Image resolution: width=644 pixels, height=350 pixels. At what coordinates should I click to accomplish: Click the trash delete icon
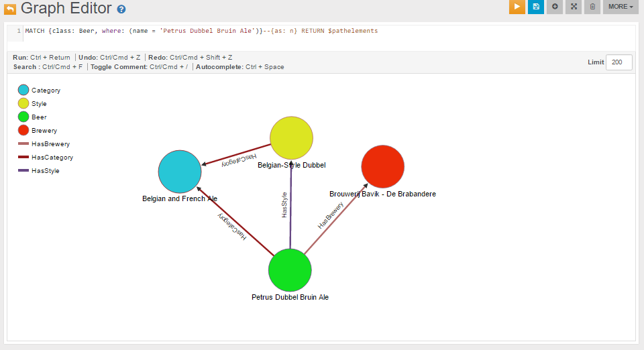tap(592, 7)
